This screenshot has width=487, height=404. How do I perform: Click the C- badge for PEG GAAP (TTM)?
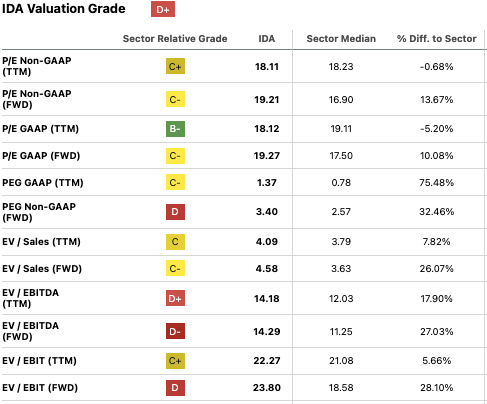click(175, 182)
